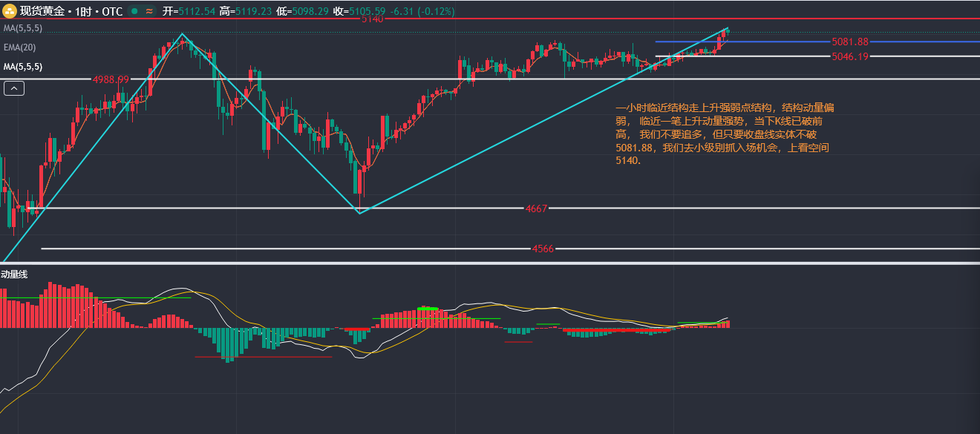Select the EMA(20) indicator legend

pos(19,47)
